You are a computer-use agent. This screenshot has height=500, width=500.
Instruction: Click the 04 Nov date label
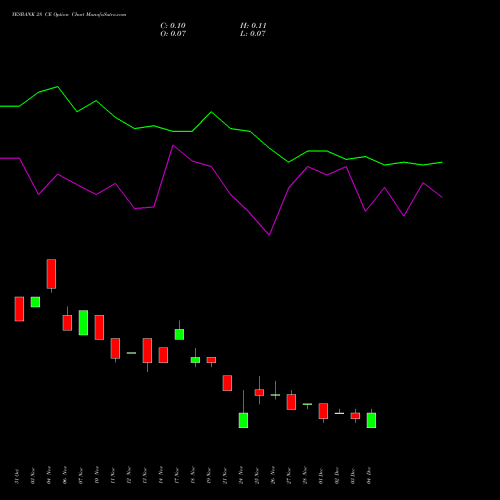coord(49,476)
